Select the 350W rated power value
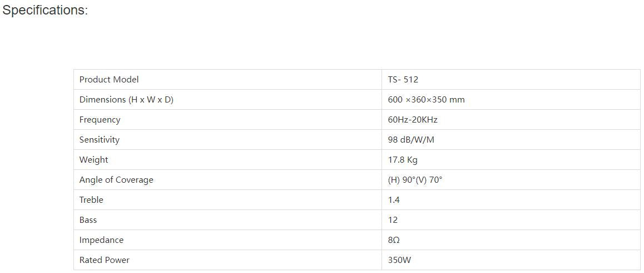The height and width of the screenshot is (273, 644). click(x=399, y=260)
